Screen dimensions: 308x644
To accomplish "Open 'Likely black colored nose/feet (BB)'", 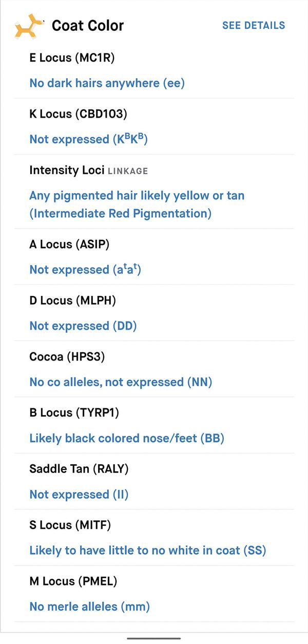I will tap(127, 438).
